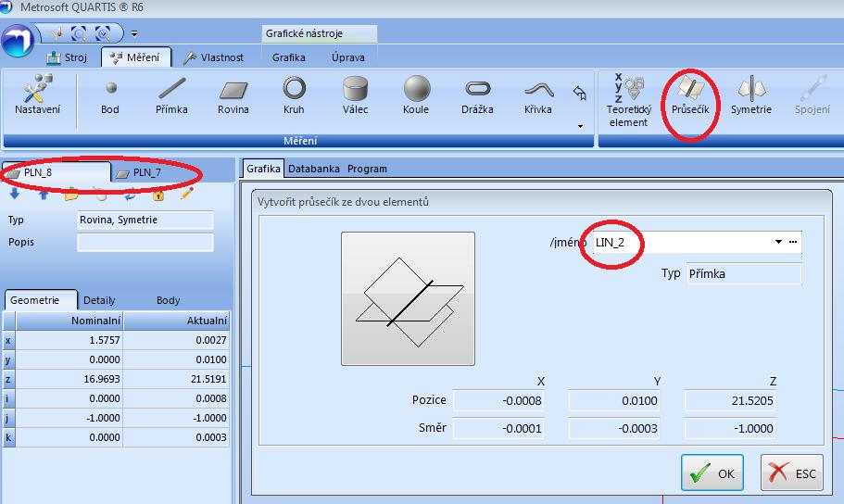Select the Rovina plane measurement tool

click(233, 95)
